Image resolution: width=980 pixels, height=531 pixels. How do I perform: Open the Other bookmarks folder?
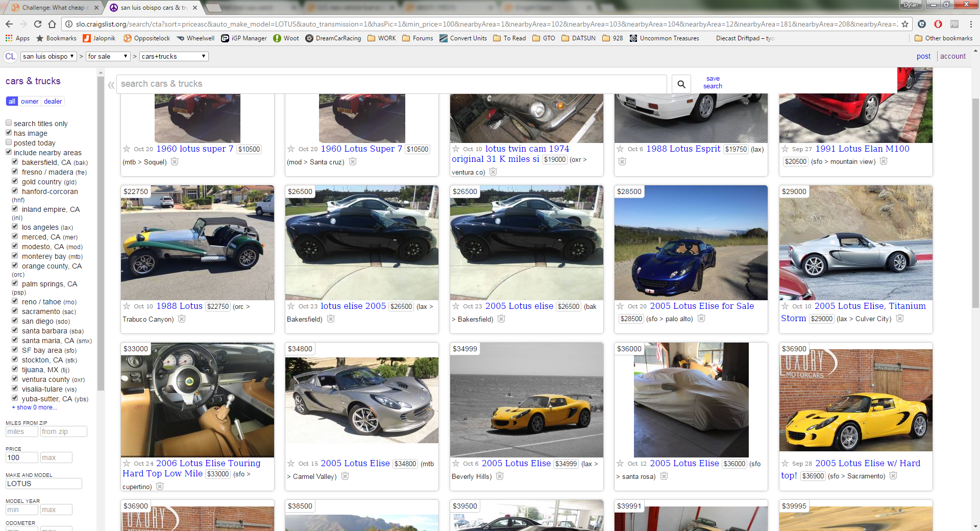point(943,38)
